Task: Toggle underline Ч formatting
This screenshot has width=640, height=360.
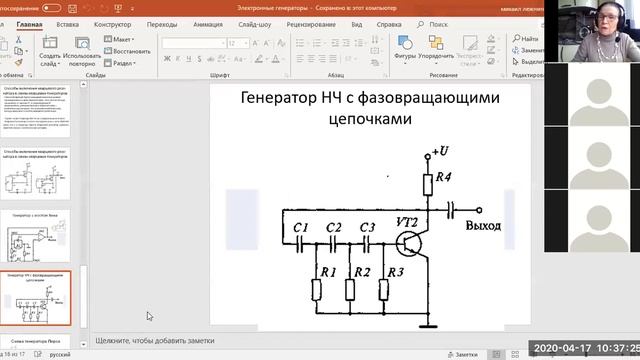Action: (189, 59)
